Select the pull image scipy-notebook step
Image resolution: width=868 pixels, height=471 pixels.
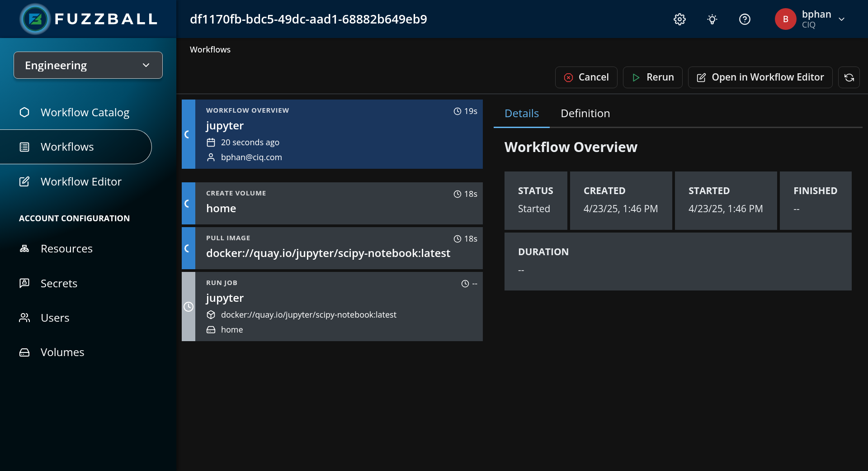click(332, 248)
